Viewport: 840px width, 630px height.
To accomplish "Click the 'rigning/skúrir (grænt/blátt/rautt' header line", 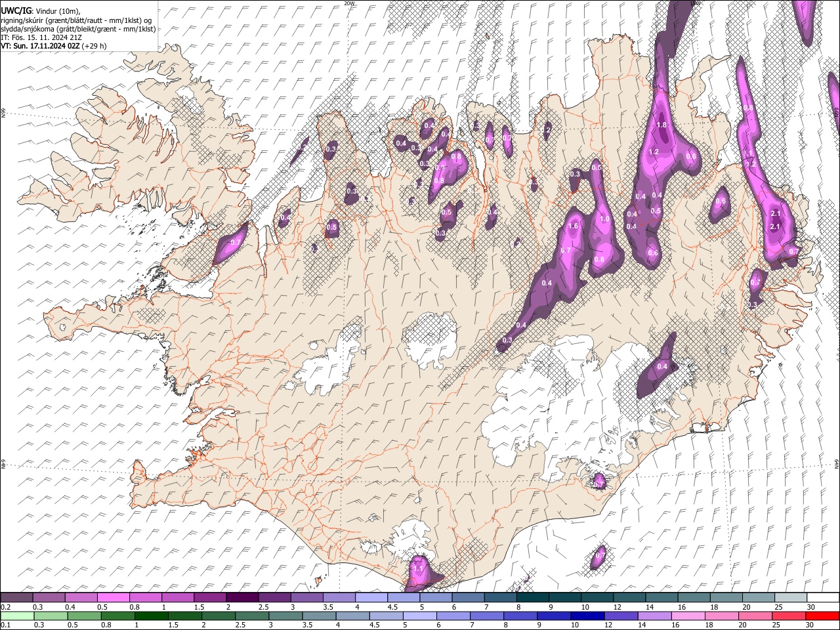I will tap(76, 20).
